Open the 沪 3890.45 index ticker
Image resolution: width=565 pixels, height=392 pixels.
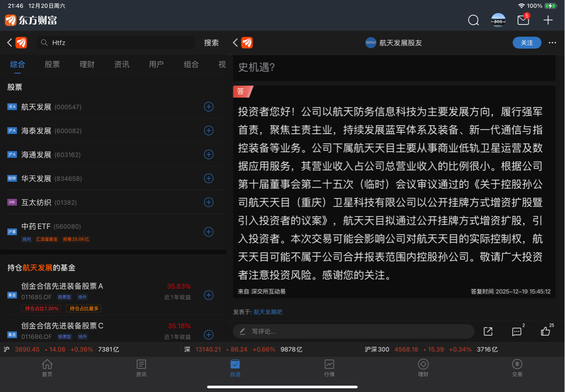coord(61,349)
